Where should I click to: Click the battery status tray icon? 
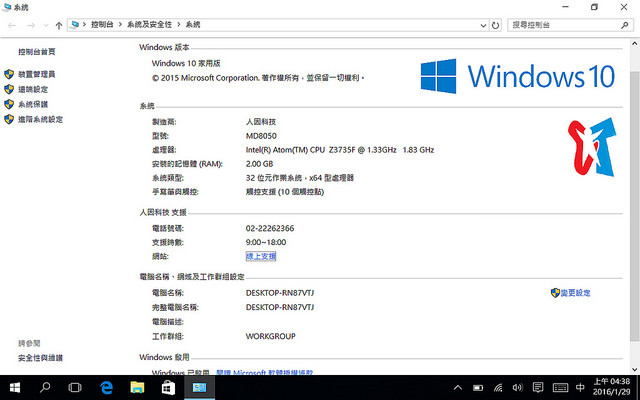click(478, 387)
